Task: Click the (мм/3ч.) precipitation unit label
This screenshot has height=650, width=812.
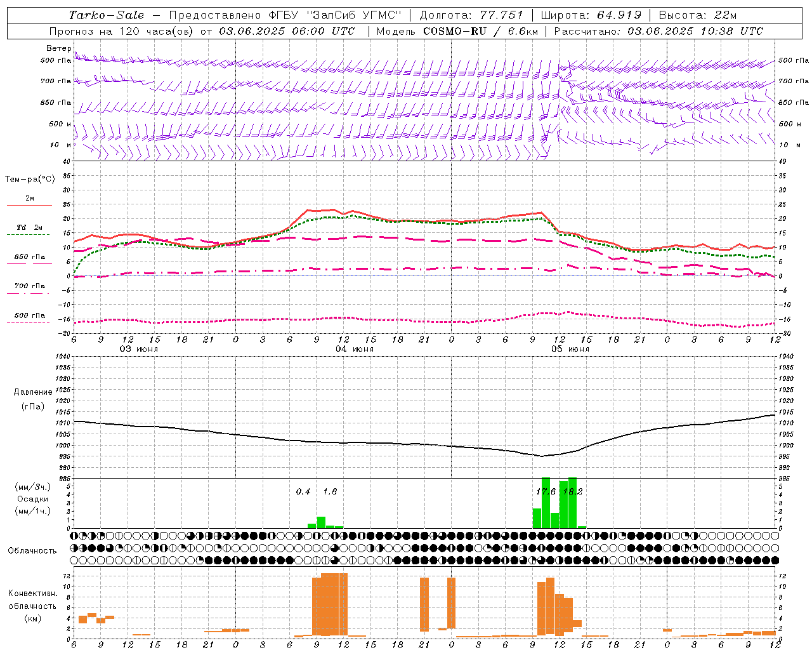Action: 33,487
